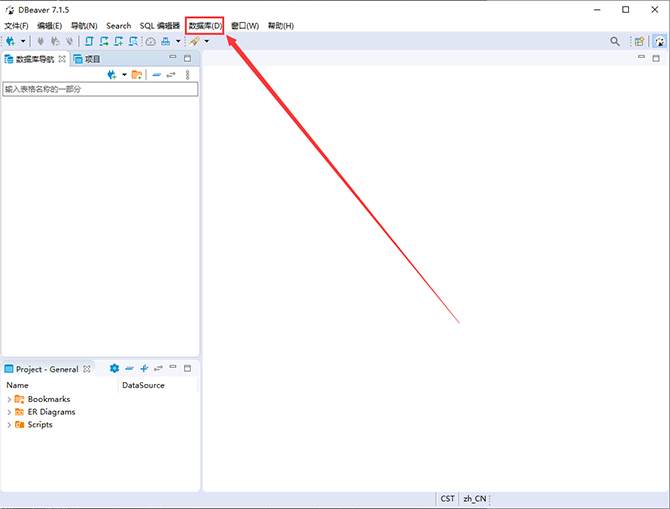The image size is (670, 509).
Task: Collapse all in Project panel
Action: point(129,368)
